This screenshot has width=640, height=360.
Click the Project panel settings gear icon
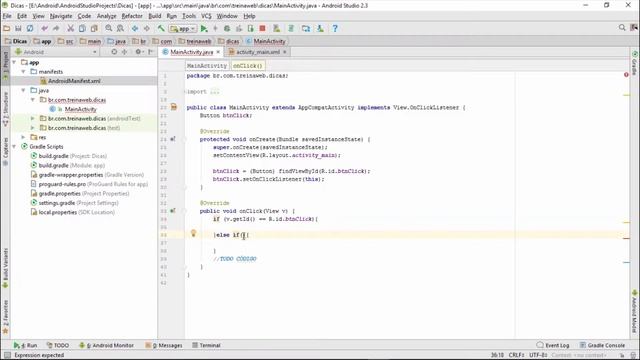point(138,52)
